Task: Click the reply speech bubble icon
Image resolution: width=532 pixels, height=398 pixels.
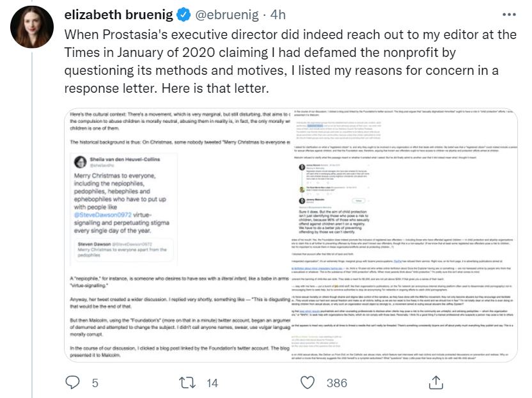Action: [x=72, y=383]
